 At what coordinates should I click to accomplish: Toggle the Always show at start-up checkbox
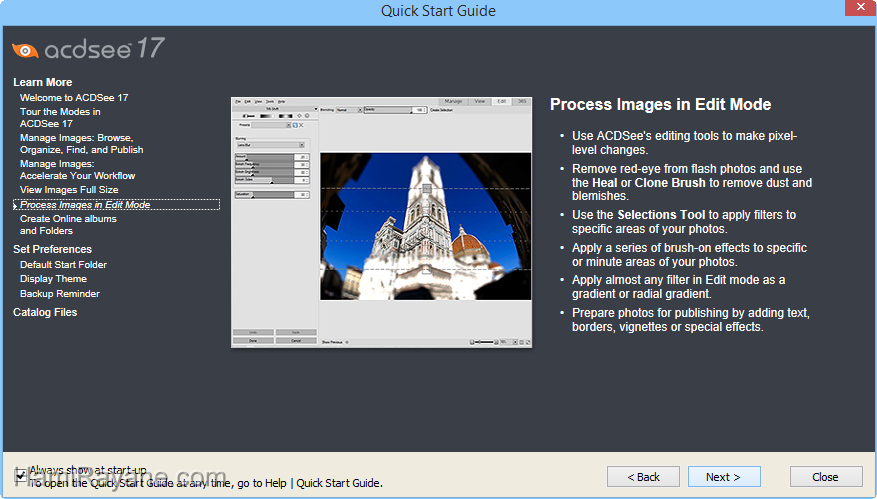[x=21, y=476]
